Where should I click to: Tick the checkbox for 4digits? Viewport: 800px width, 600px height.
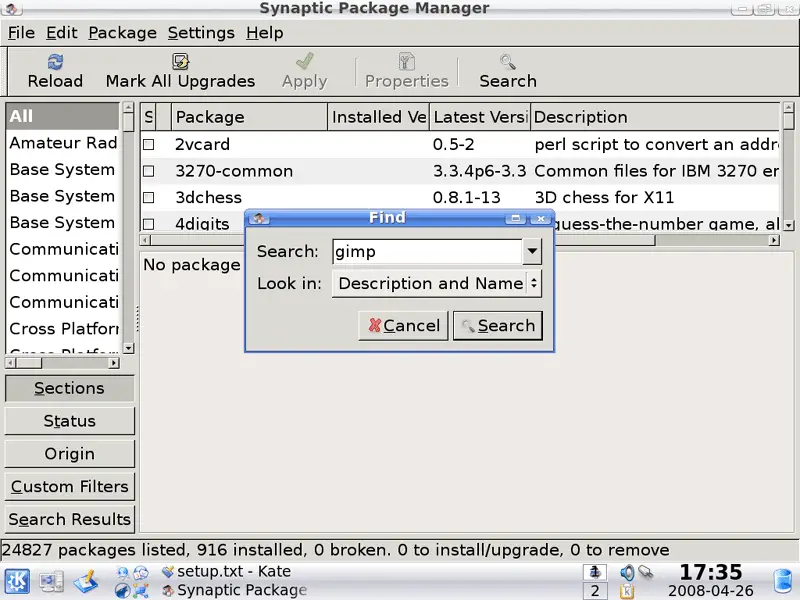148,224
